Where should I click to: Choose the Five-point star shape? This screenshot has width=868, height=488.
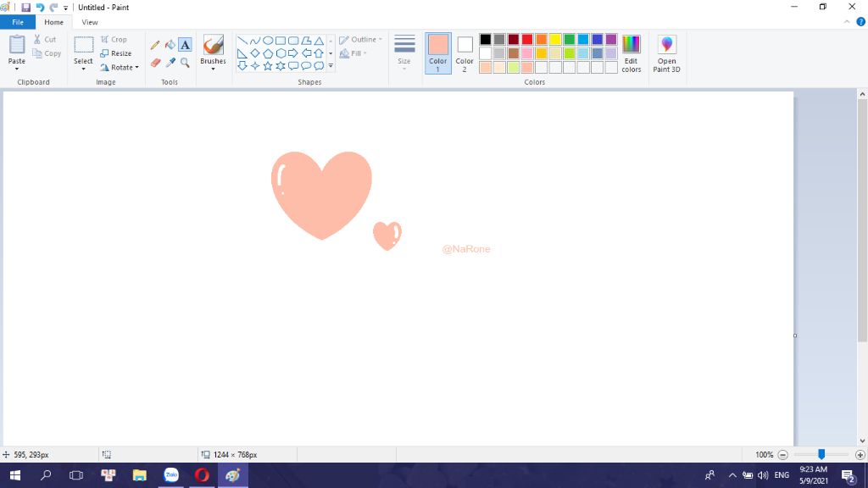pyautogui.click(x=267, y=66)
